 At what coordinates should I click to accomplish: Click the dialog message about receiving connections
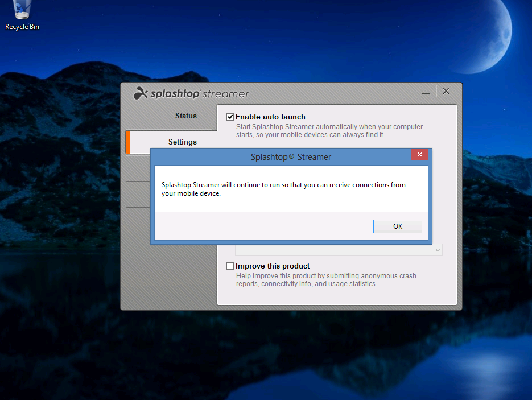[283, 189]
